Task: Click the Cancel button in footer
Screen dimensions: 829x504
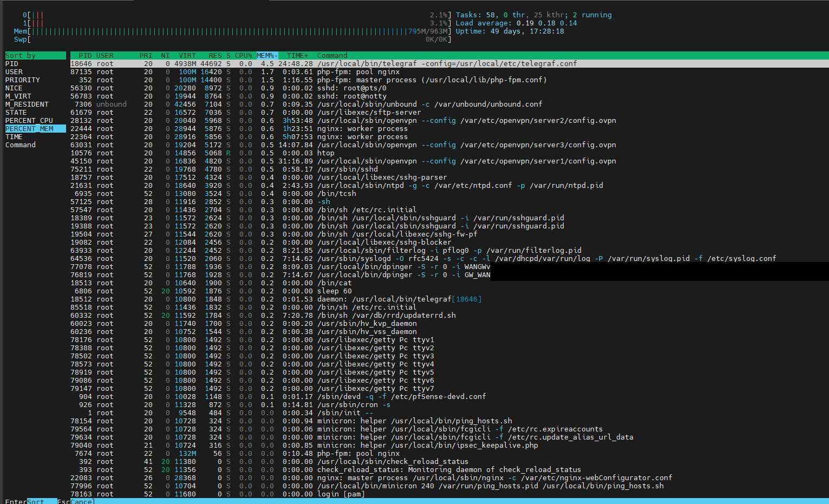Action: point(82,501)
